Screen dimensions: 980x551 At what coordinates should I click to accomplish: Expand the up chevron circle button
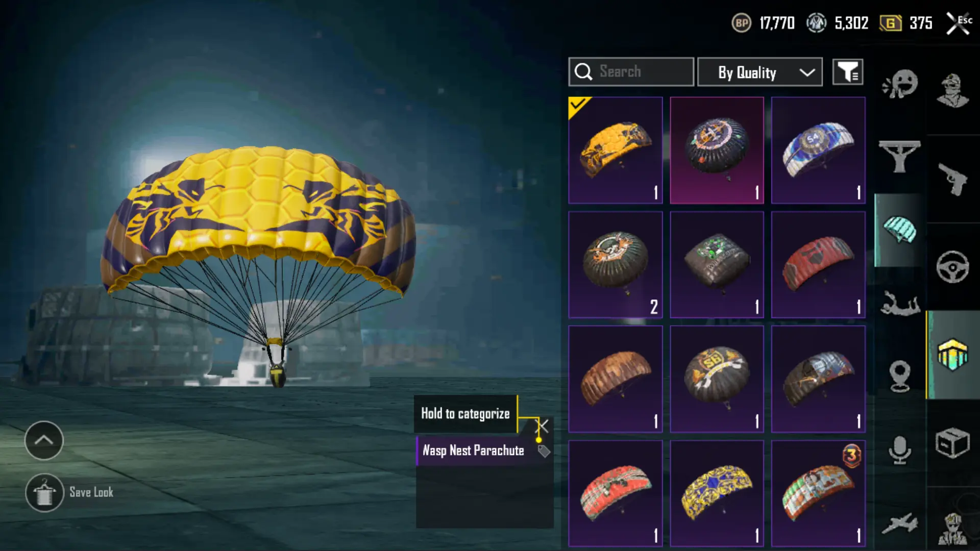(44, 440)
